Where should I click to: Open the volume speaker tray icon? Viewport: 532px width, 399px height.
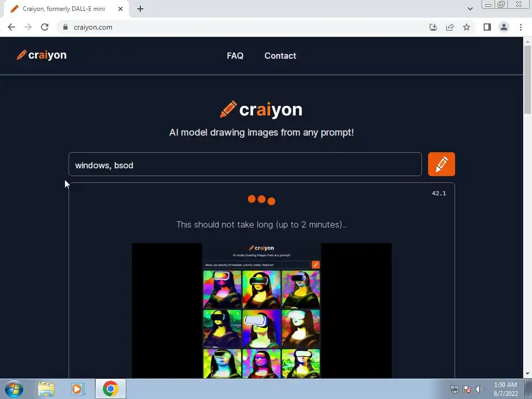pyautogui.click(x=479, y=389)
